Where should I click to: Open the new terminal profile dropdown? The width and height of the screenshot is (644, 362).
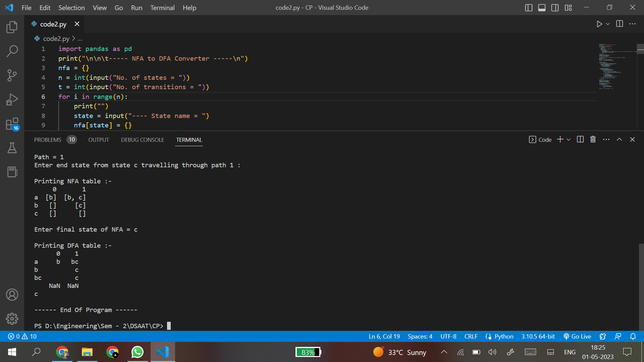[568, 139]
